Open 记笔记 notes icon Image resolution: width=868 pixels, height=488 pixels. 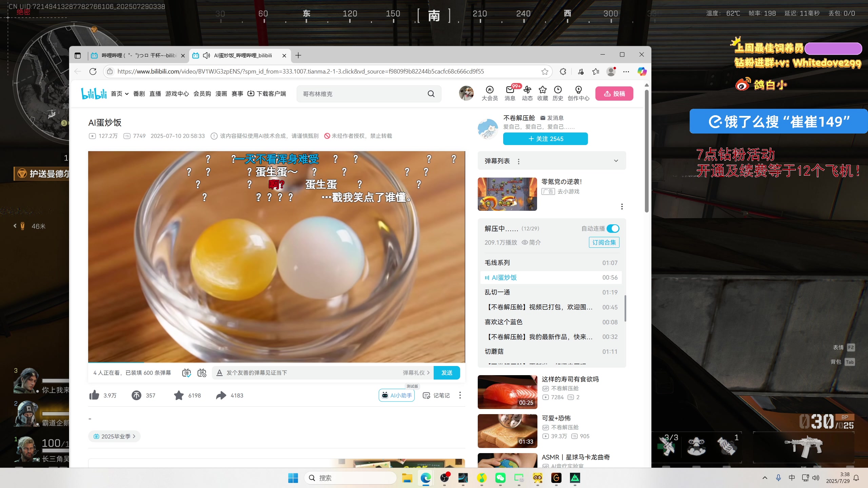(436, 395)
